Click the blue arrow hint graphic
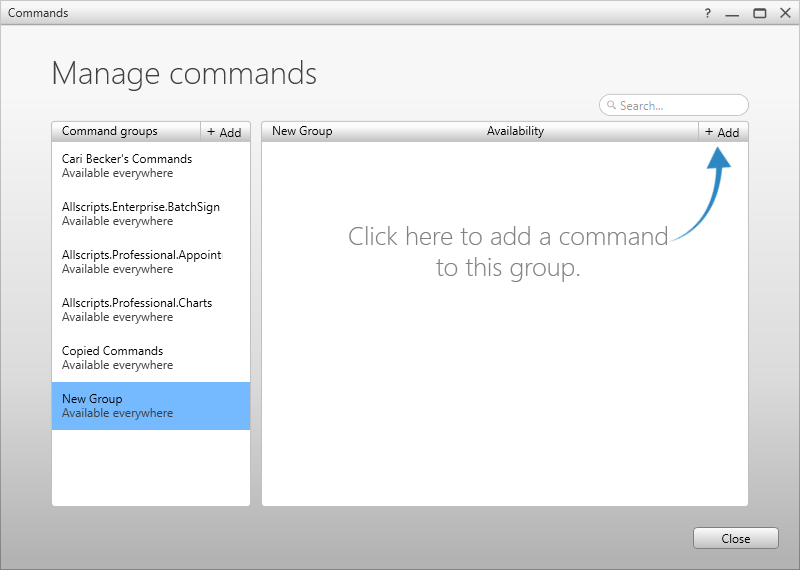 coord(703,194)
